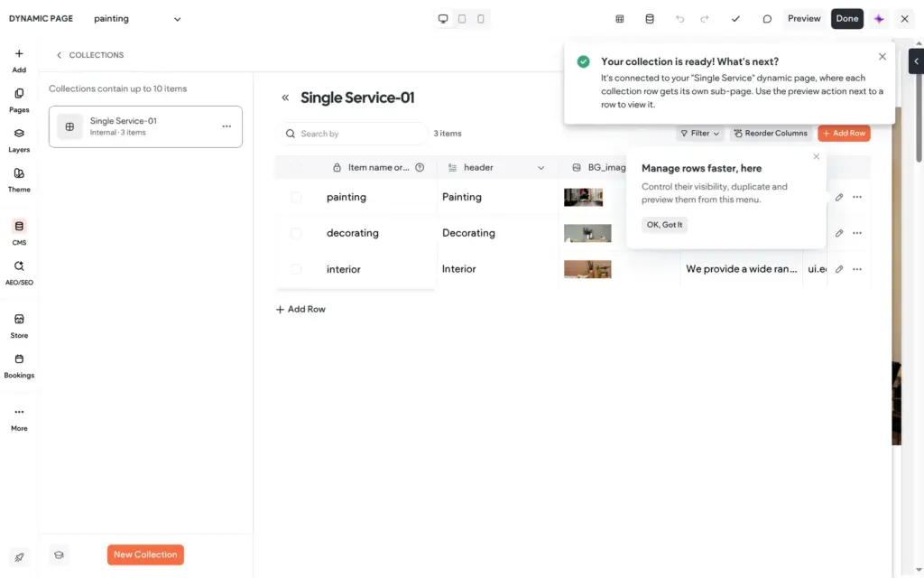Select the interior row checkbox
The image size is (924, 578).
(x=296, y=269)
